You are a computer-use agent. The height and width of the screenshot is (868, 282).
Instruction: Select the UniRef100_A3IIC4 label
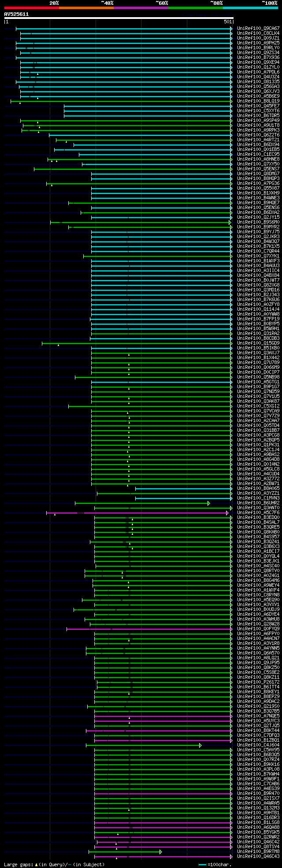258,271
